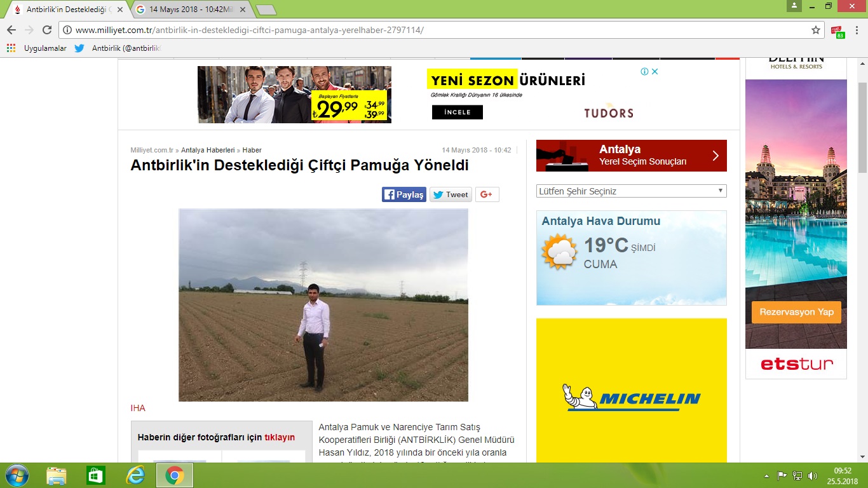This screenshot has height=488, width=868.
Task: Tweet the article with Tweet button
Action: [451, 194]
